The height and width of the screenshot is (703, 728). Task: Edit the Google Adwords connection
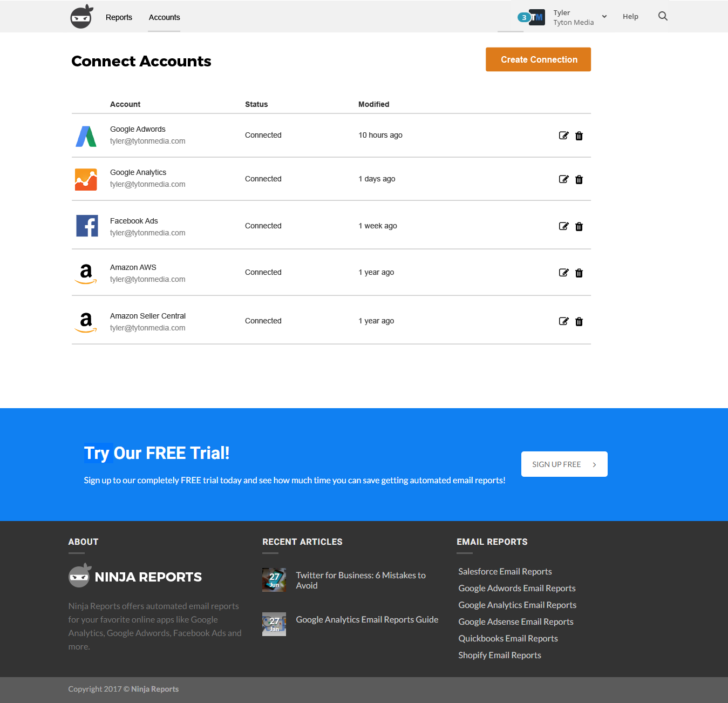coord(564,136)
